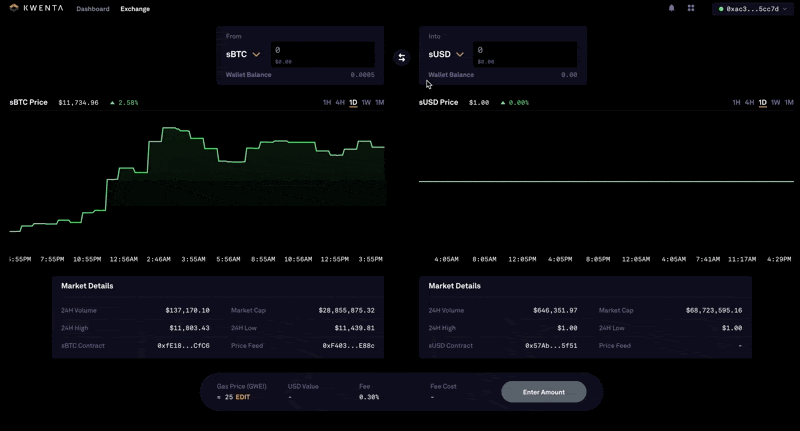800x431 pixels.
Task: Click the sBTC price value $11,734.96
Action: (x=78, y=103)
